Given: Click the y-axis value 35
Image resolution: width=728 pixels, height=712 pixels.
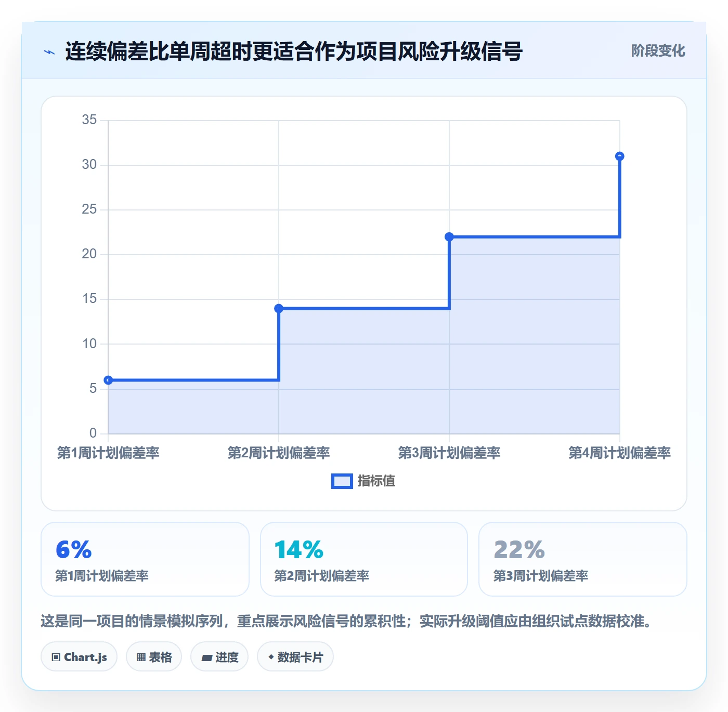Looking at the screenshot, I should pos(89,120).
